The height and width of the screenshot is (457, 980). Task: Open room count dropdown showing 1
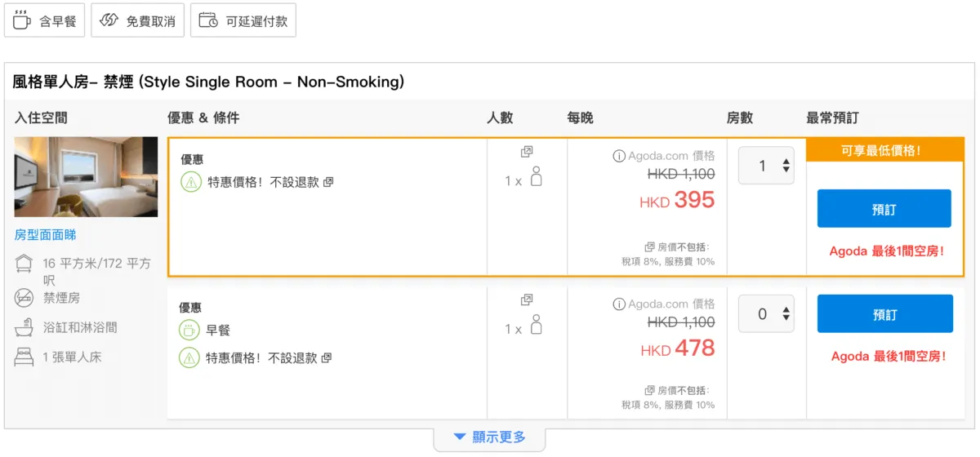[766, 166]
